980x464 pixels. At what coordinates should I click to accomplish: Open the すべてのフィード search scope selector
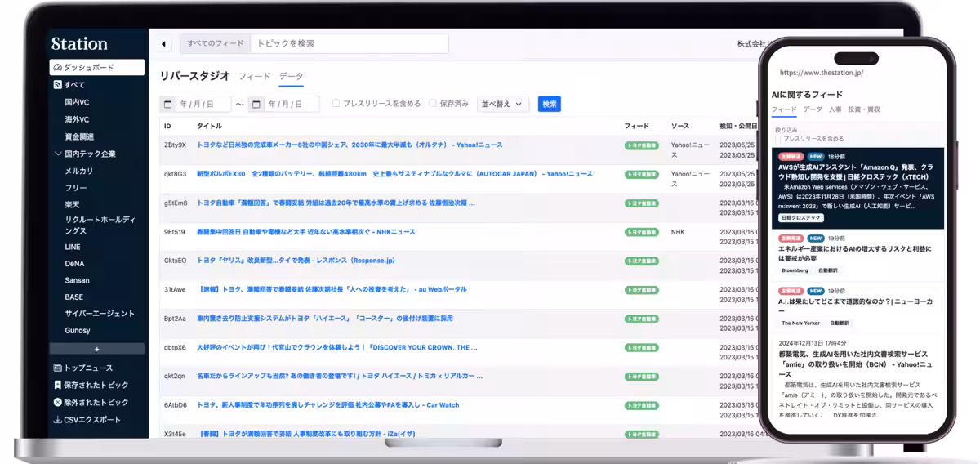coord(216,43)
